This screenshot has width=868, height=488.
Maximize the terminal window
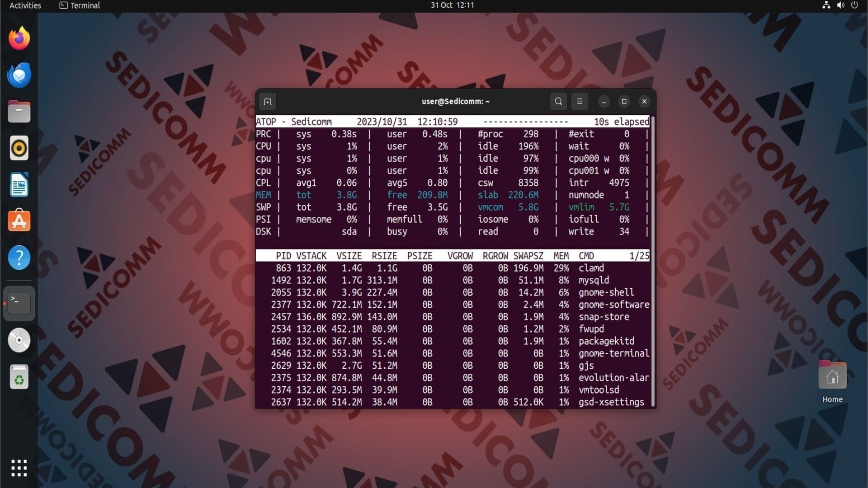[624, 102]
